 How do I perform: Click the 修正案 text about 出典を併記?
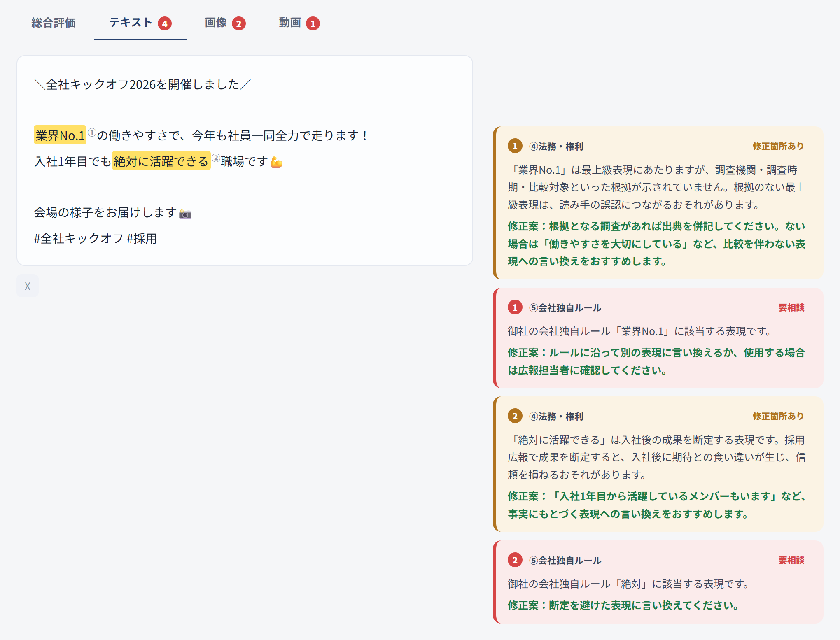click(x=656, y=244)
